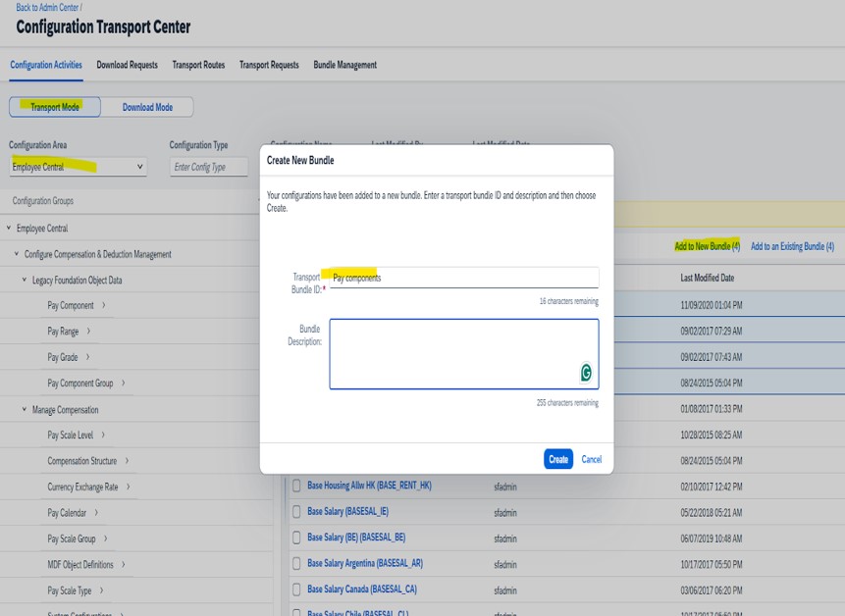Click the date 01/08/2017 01:33 PM

pyautogui.click(x=712, y=409)
